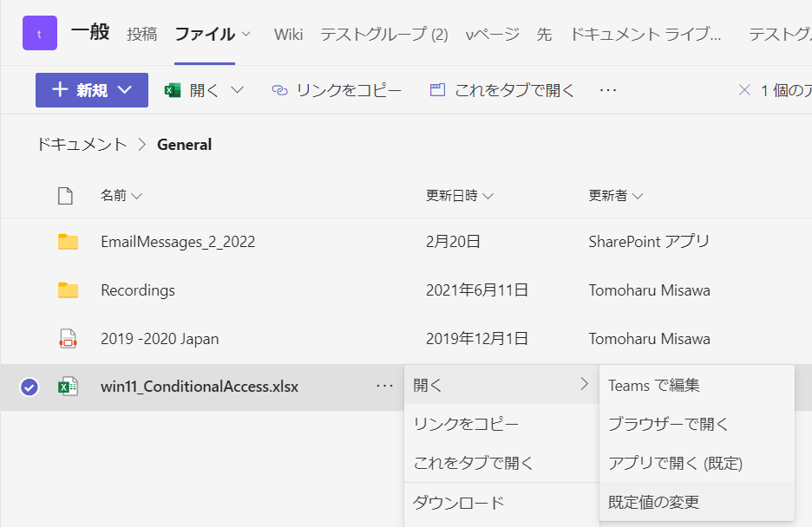
Task: Open the ドキュメント ライブ... tab
Action: (645, 34)
